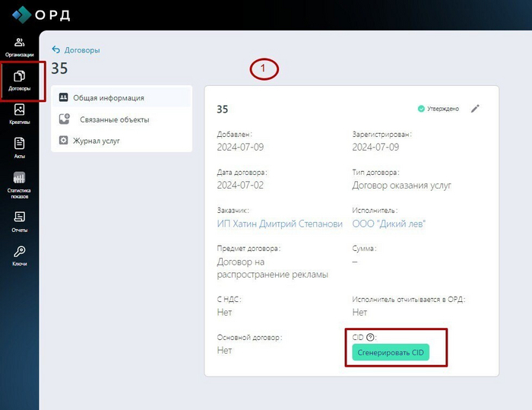Click the CID field label
The image size is (532, 410).
(358, 337)
